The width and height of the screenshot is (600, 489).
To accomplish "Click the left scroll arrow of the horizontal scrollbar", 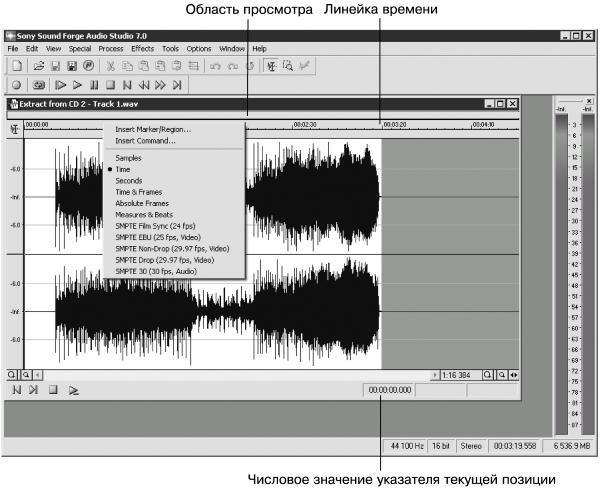I will [x=38, y=375].
